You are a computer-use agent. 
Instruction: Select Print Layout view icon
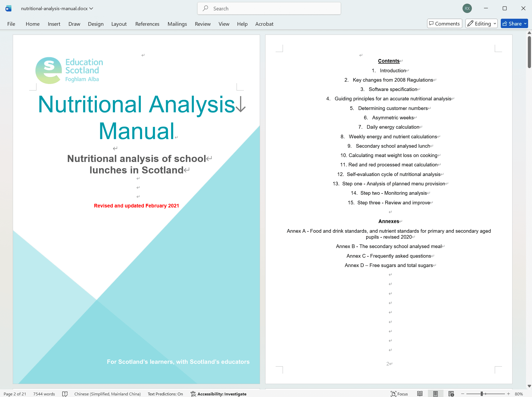pos(435,394)
